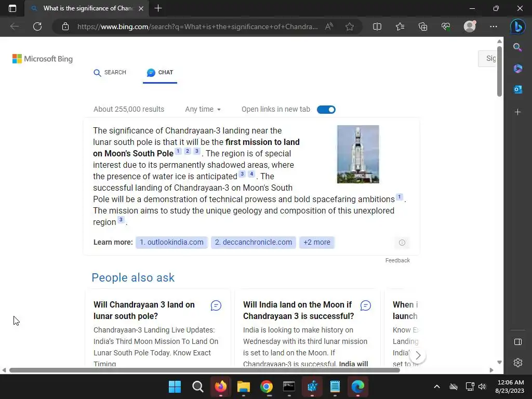Go back to the previous page

[14, 26]
